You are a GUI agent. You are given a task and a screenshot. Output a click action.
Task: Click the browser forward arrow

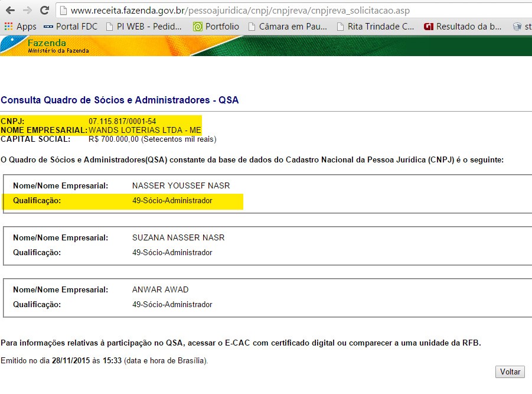point(27,11)
